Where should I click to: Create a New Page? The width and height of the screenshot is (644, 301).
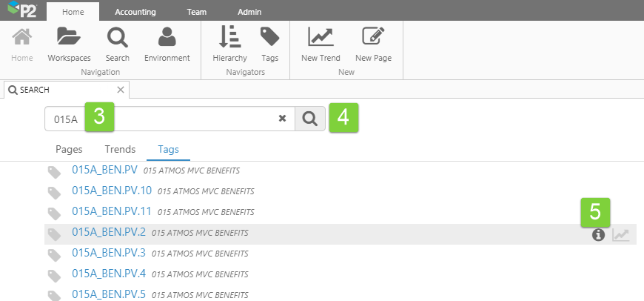coord(373,38)
